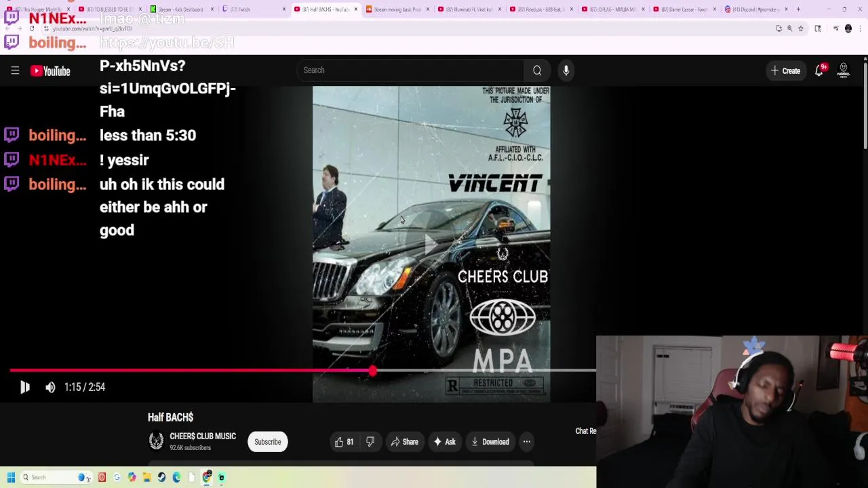
Task: Click the Chat Replay label
Action: [x=585, y=431]
